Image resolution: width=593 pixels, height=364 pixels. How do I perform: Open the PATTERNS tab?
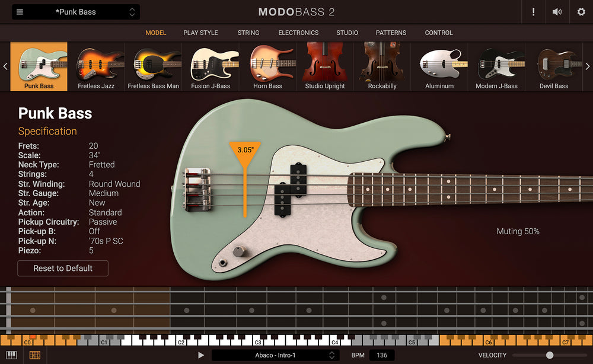[x=391, y=33]
